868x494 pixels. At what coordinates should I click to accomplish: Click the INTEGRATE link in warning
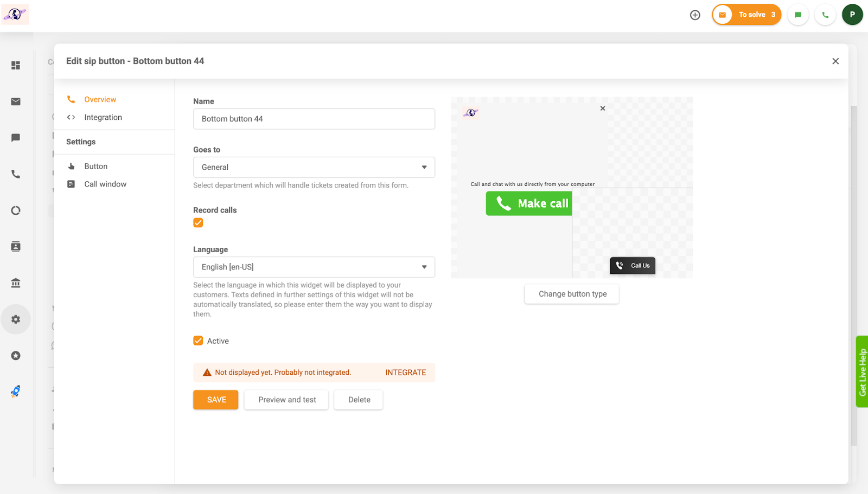pos(405,373)
